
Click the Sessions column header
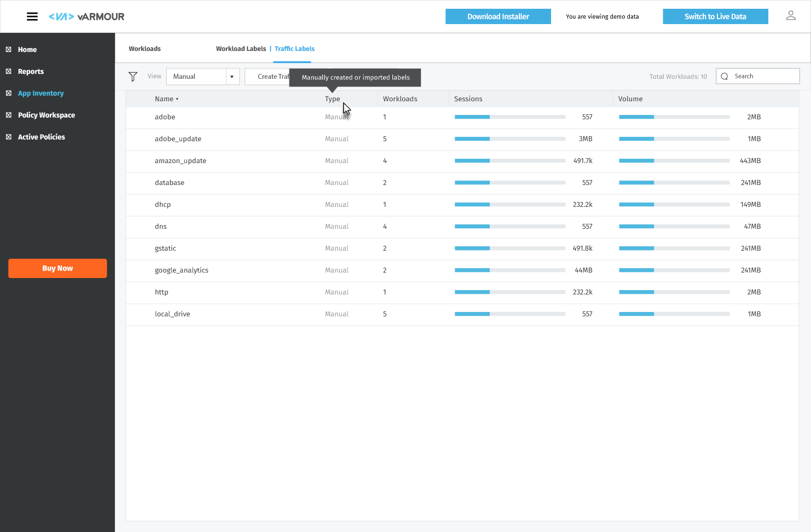pos(468,99)
